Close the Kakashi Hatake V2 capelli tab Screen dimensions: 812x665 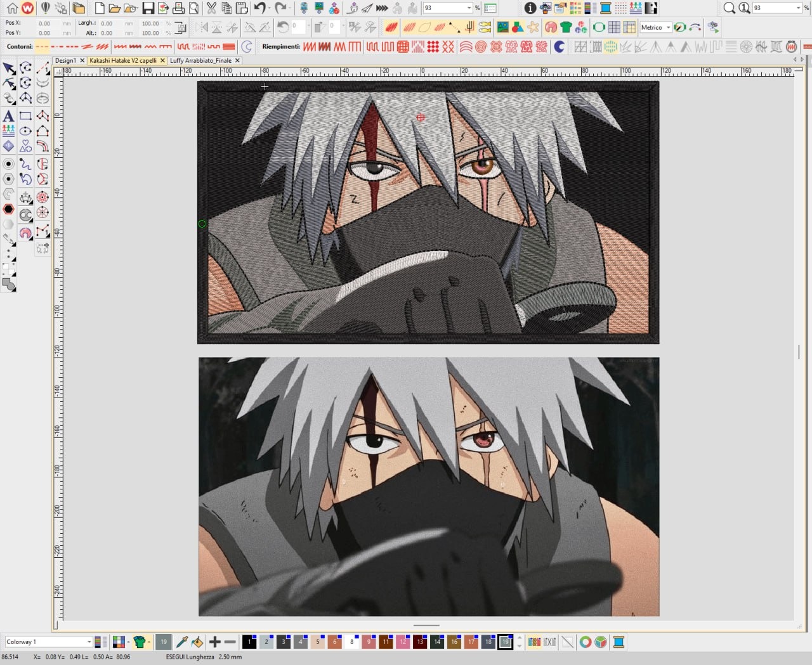pos(163,60)
